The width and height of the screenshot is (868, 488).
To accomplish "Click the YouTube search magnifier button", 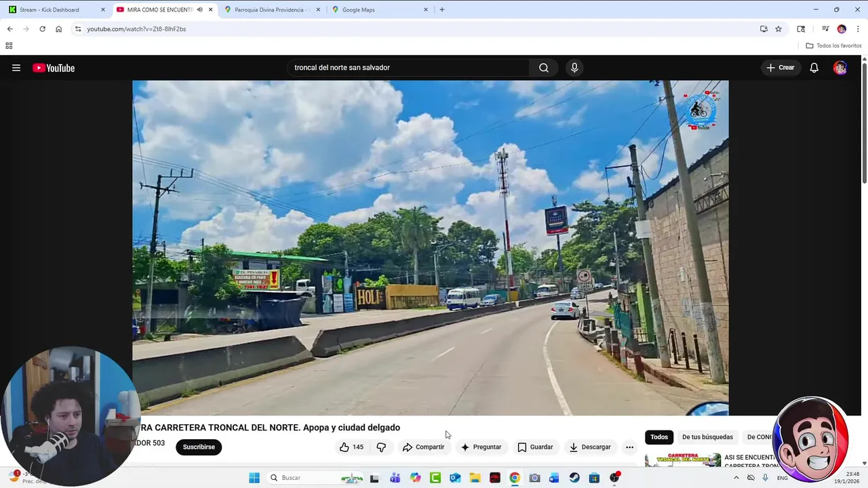I will 544,68.
